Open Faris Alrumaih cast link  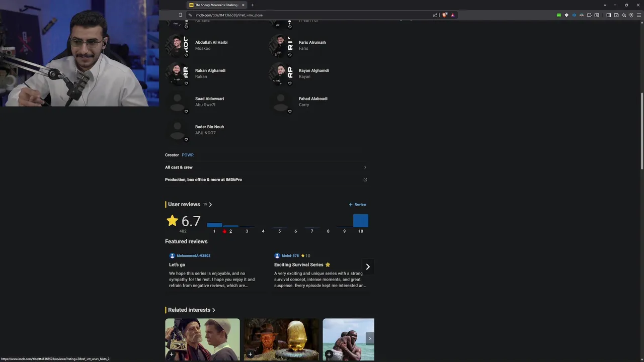[312, 42]
